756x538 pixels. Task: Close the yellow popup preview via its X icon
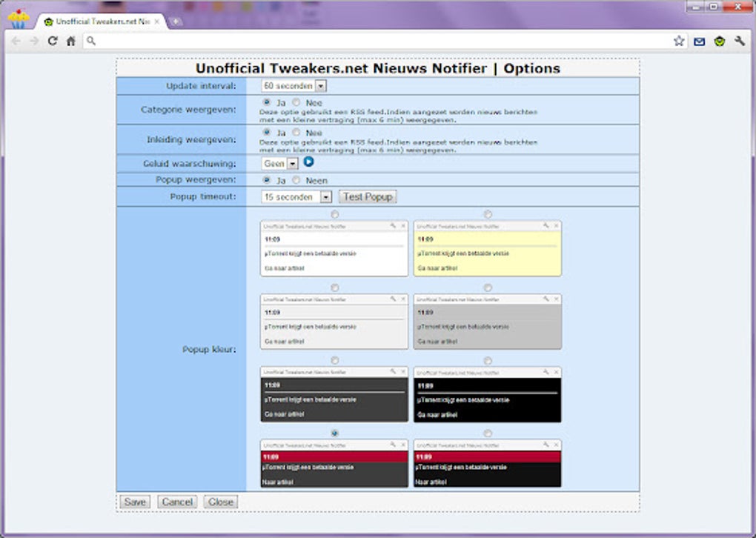(555, 225)
